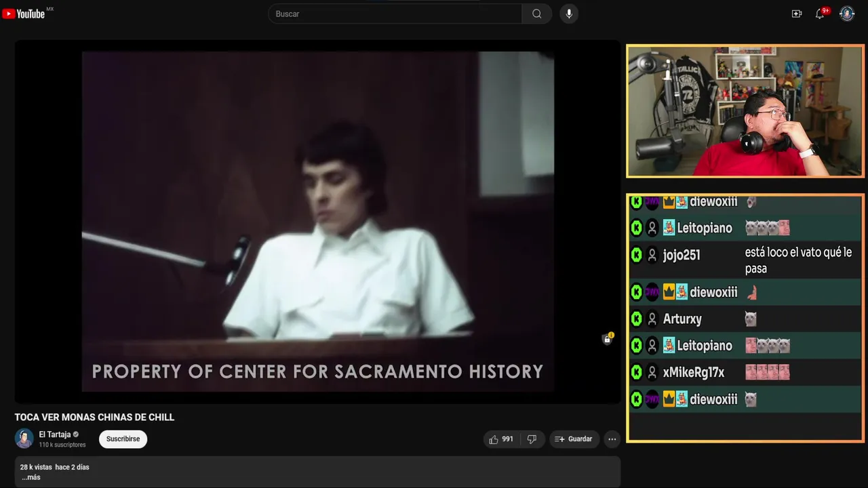Image resolution: width=868 pixels, height=488 pixels.
Task: Open the El Tartaja channel name
Action: 55,434
